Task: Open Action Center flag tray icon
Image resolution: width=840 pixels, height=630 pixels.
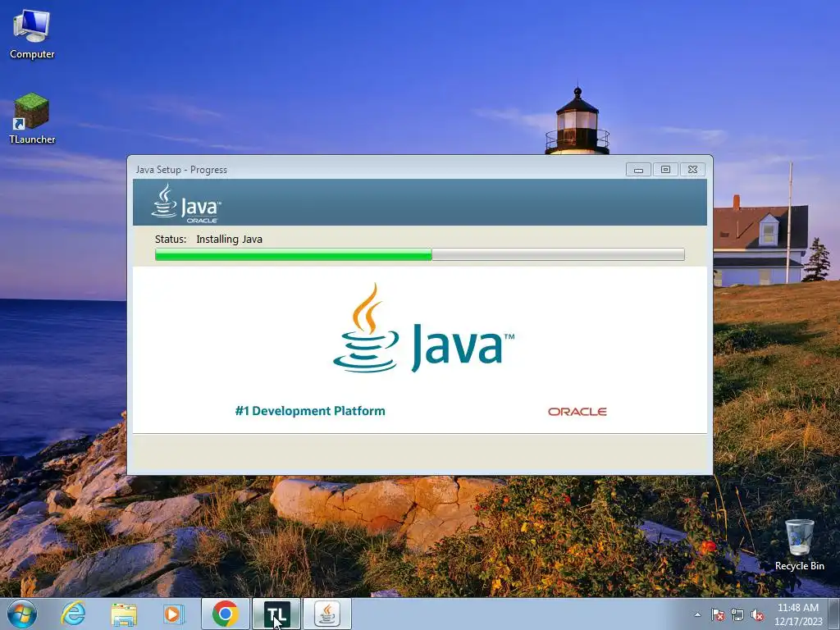Action: 717,614
